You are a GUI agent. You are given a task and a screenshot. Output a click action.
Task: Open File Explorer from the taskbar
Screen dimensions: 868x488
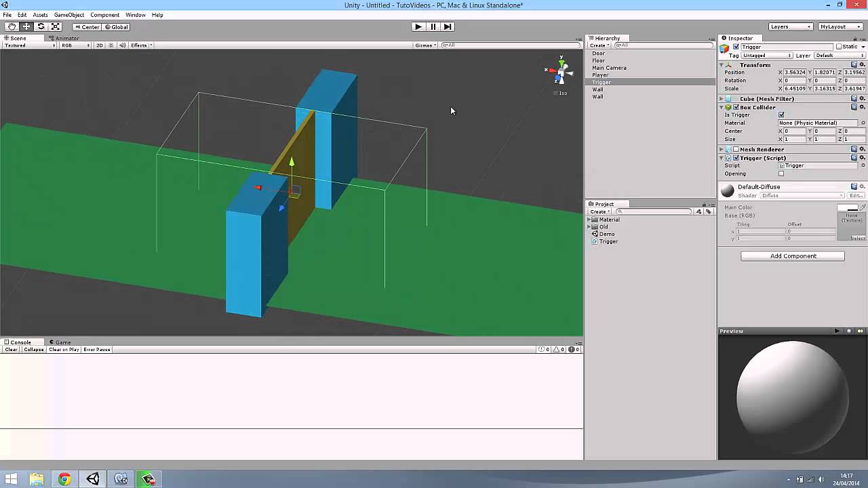[x=37, y=479]
